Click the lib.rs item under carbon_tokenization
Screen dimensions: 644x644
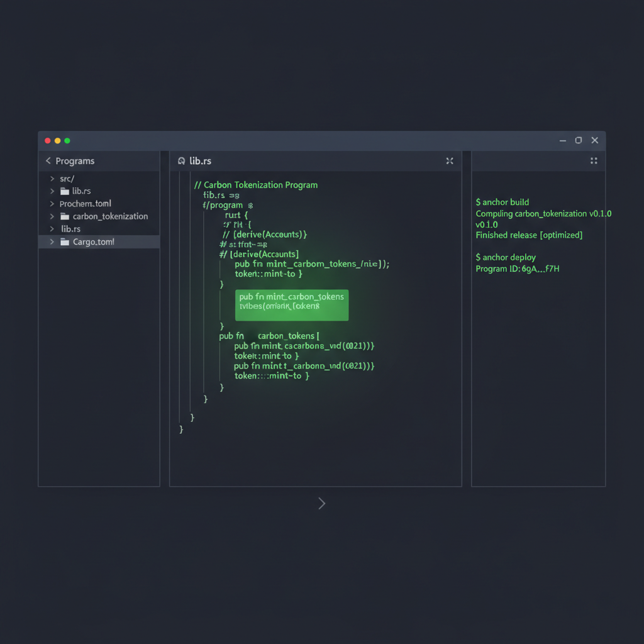(70, 228)
